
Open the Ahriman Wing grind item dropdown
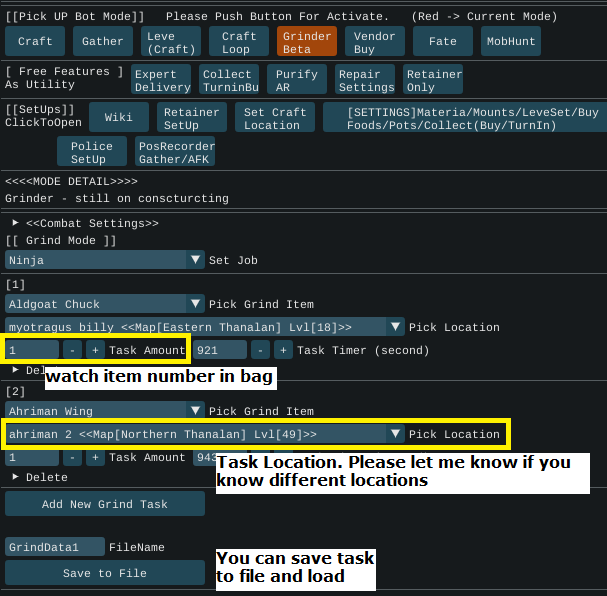(196, 410)
